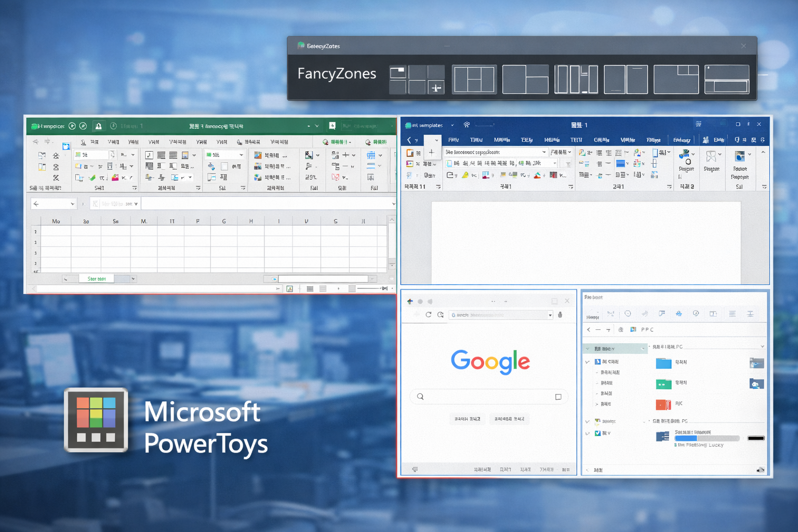Click the blank document page in Word
Image resolution: width=798 pixels, height=532 pixels.
point(586,242)
